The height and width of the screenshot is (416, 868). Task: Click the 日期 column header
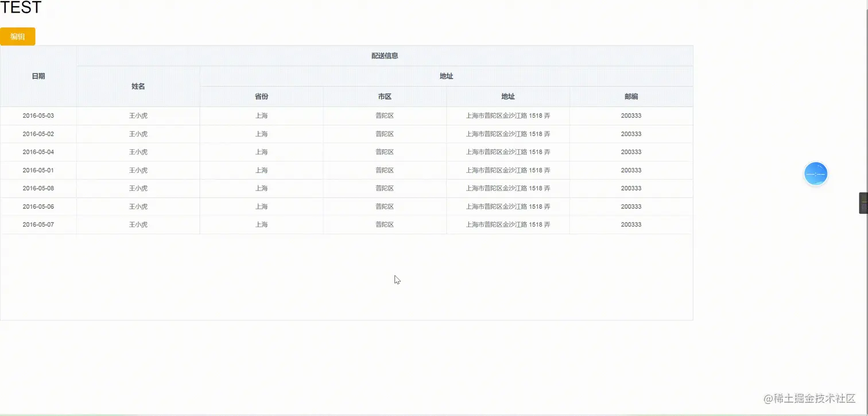click(x=38, y=76)
